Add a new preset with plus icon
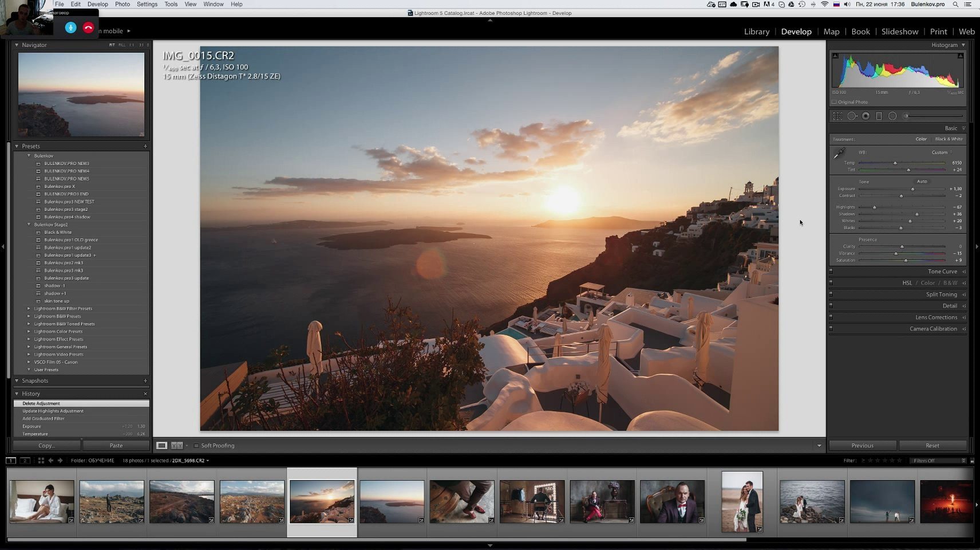Image resolution: width=980 pixels, height=550 pixels. (145, 146)
